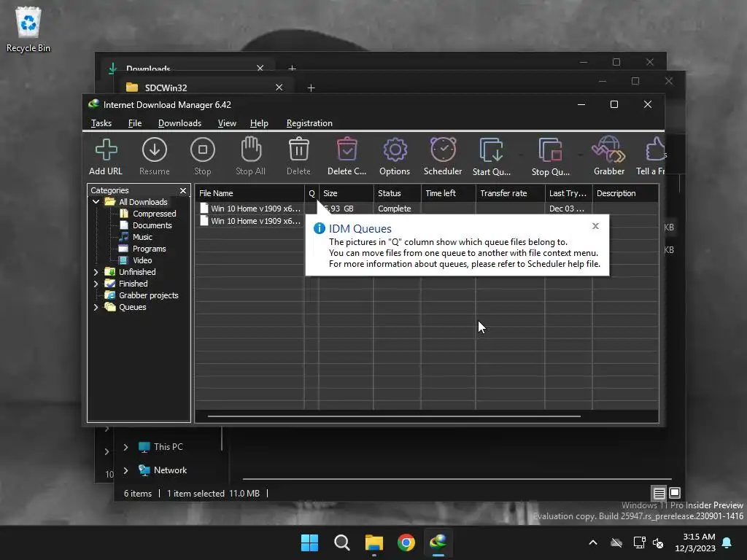Open the notification bell icon

click(x=727, y=542)
